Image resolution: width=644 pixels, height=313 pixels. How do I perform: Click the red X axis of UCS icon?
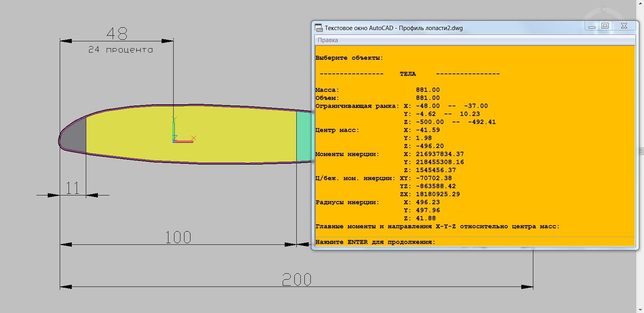184,141
